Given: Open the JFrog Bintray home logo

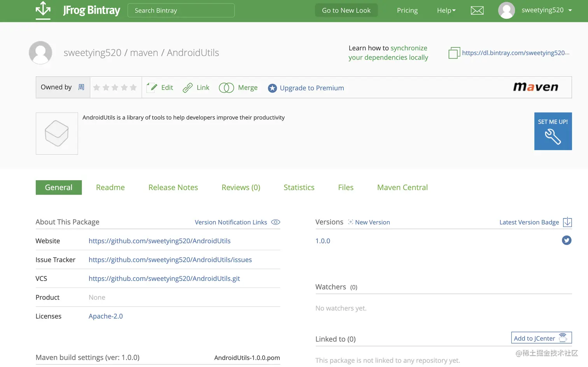Looking at the screenshot, I should coord(78,10).
